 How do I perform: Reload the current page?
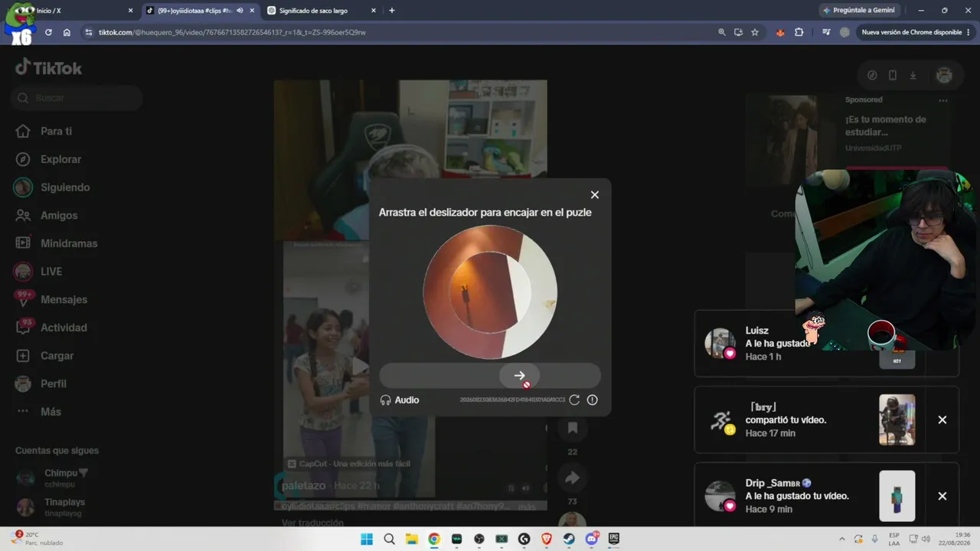[x=48, y=32]
